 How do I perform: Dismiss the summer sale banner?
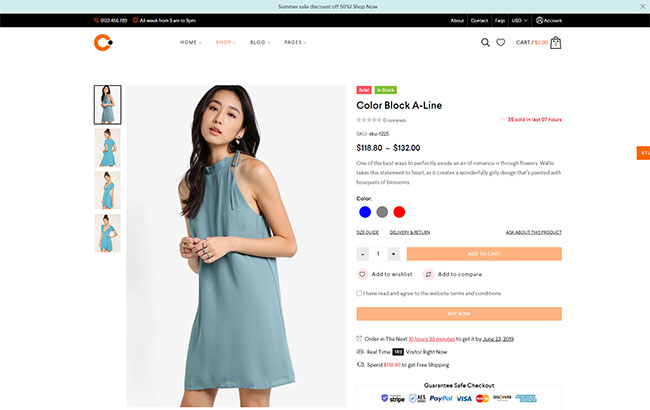[x=643, y=6]
